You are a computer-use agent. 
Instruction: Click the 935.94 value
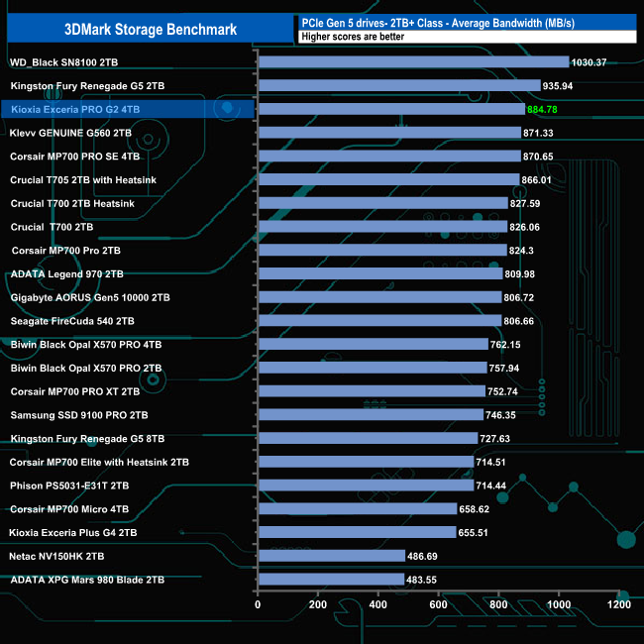558,86
